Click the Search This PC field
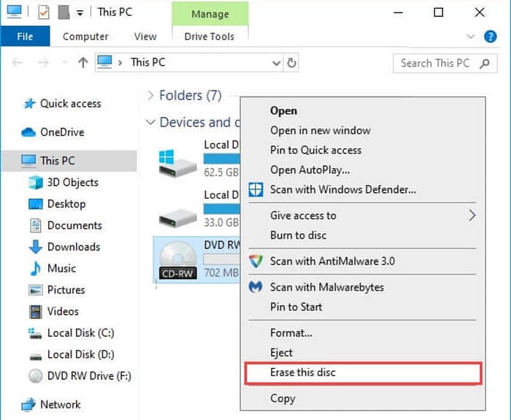 (x=435, y=63)
